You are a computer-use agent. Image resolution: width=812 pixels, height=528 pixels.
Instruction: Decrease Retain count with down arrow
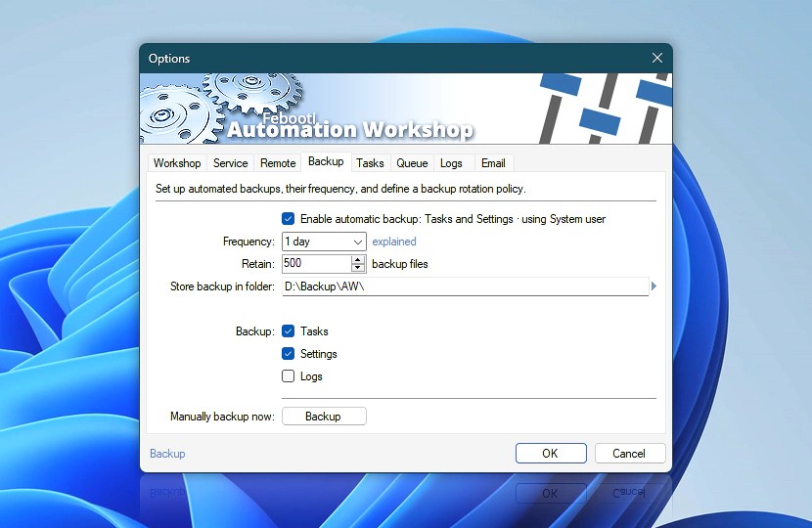click(358, 268)
